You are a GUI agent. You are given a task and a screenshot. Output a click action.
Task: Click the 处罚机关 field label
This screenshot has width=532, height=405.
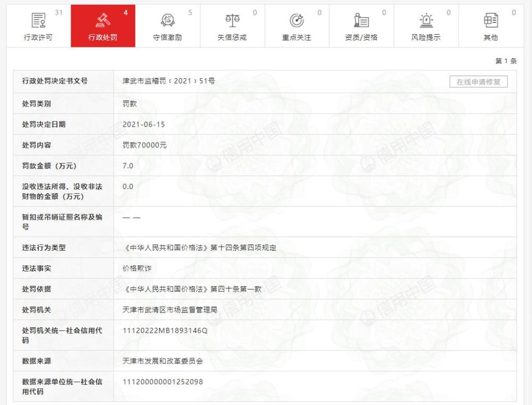[37, 310]
